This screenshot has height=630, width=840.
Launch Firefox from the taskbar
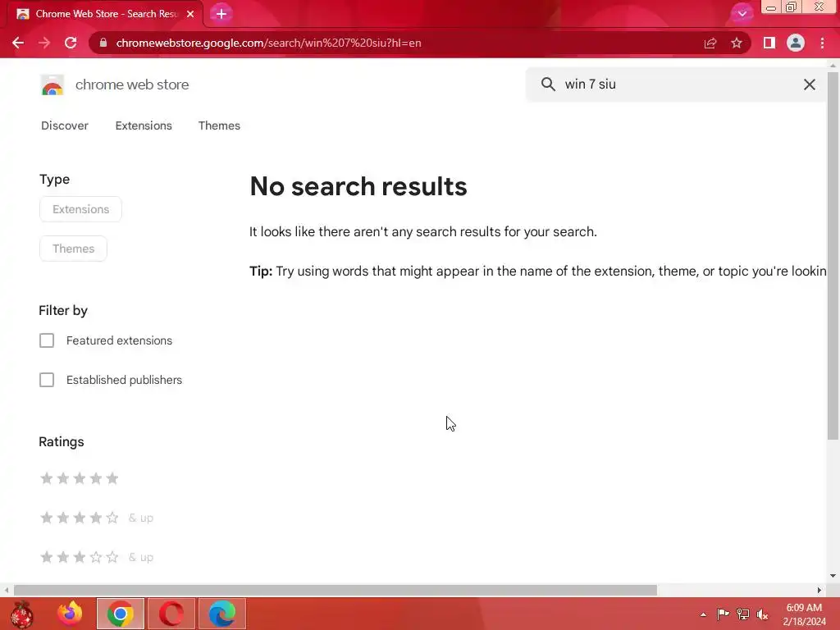click(x=70, y=614)
